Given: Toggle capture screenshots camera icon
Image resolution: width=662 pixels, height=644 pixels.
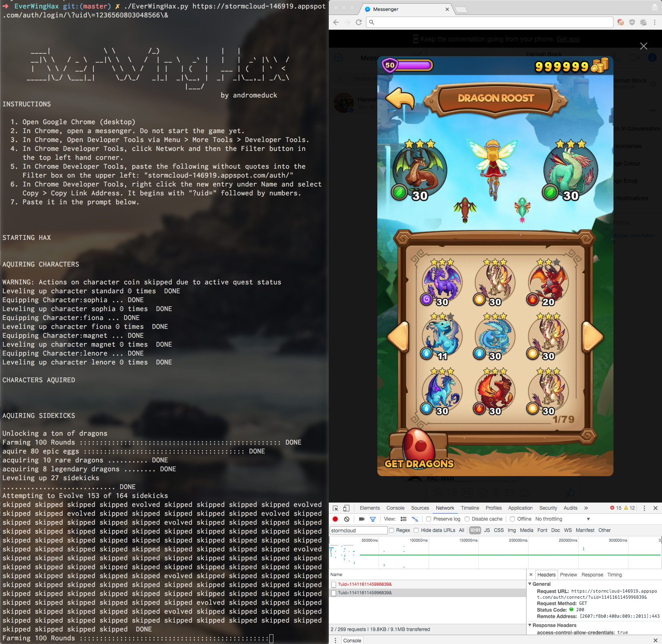Looking at the screenshot, I should point(362,519).
